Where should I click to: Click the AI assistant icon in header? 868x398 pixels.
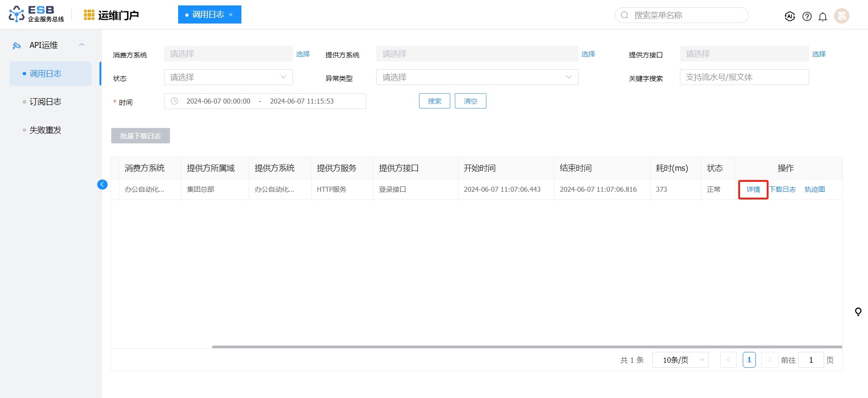790,16
